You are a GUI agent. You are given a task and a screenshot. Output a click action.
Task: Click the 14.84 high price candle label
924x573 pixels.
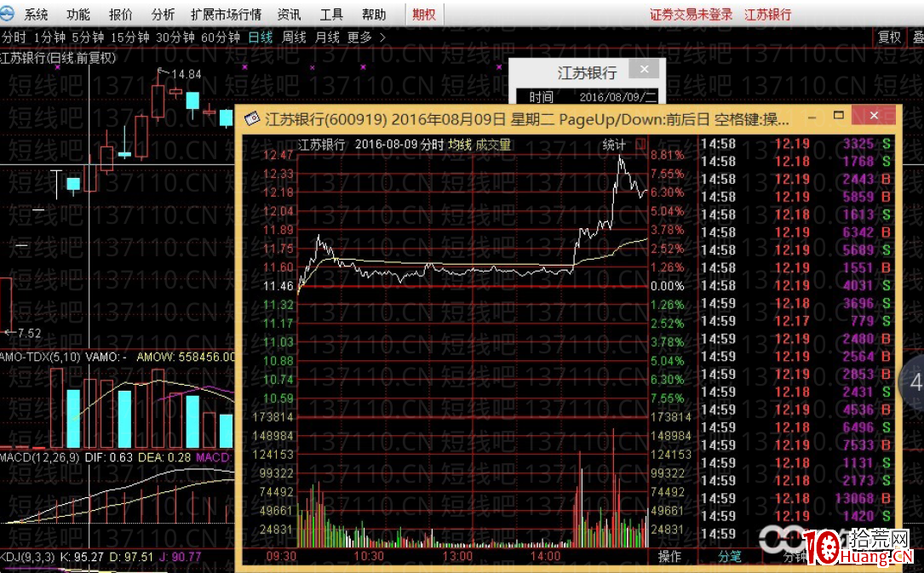(x=187, y=74)
